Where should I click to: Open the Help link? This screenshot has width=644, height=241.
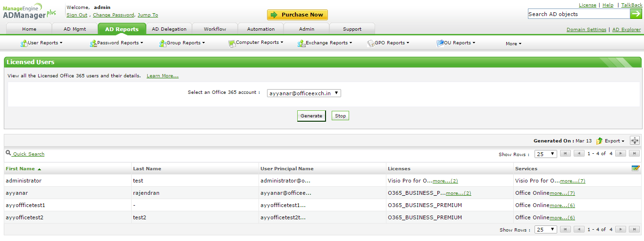pyautogui.click(x=608, y=5)
